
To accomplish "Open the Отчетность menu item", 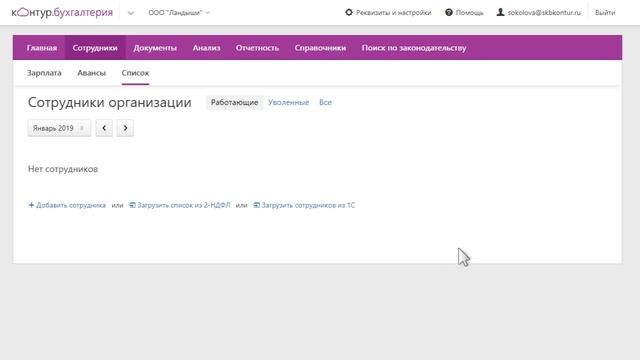I will tap(257, 48).
